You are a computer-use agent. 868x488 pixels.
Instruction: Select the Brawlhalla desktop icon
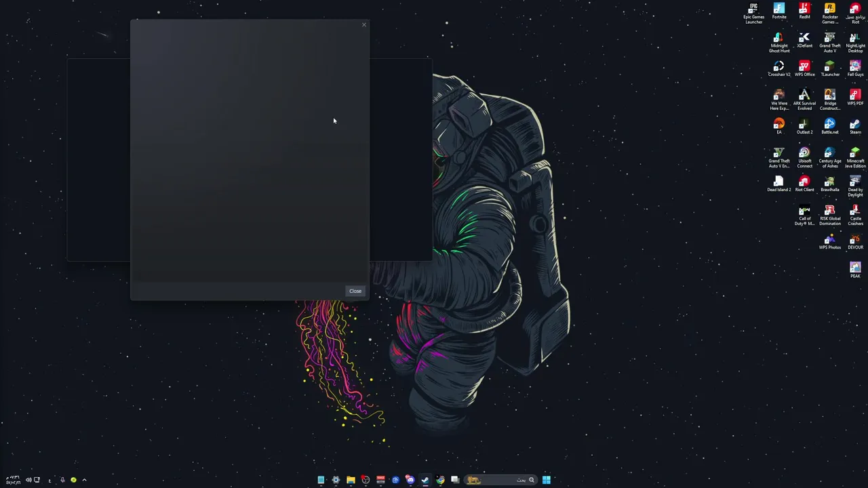(830, 184)
